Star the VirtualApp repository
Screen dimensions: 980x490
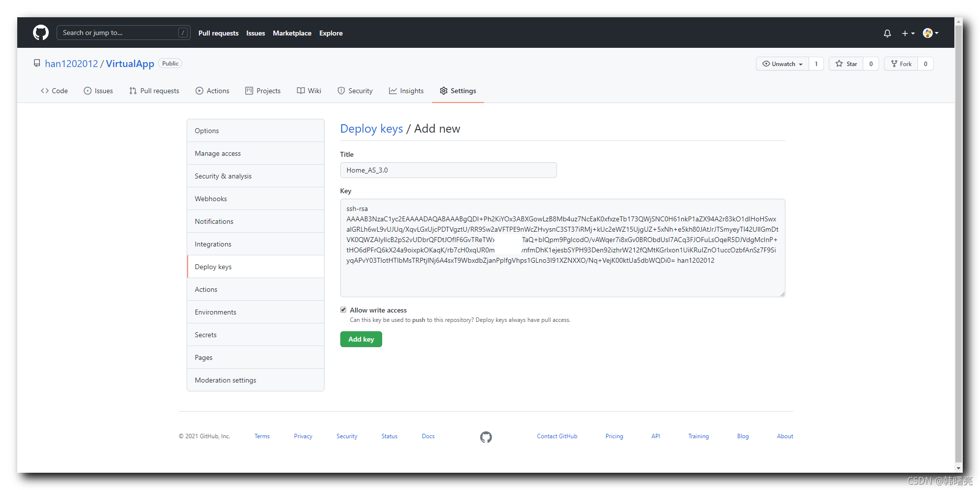coord(847,64)
